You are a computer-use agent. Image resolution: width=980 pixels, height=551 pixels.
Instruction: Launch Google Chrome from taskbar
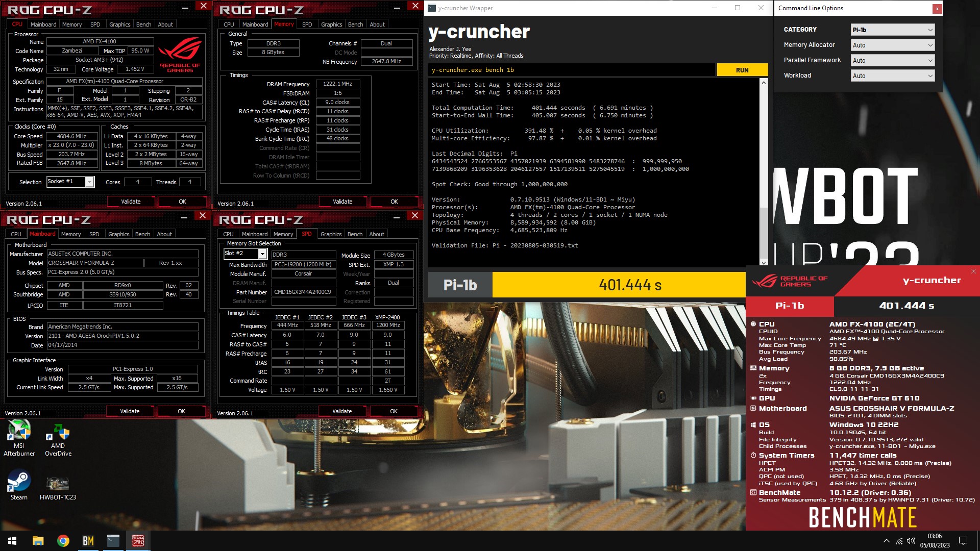63,541
